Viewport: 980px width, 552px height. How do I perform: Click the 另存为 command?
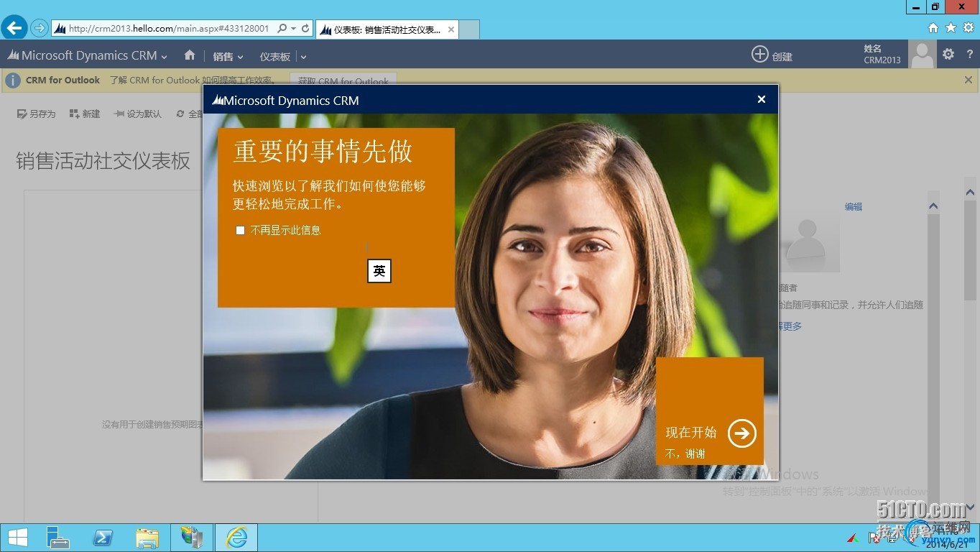36,114
